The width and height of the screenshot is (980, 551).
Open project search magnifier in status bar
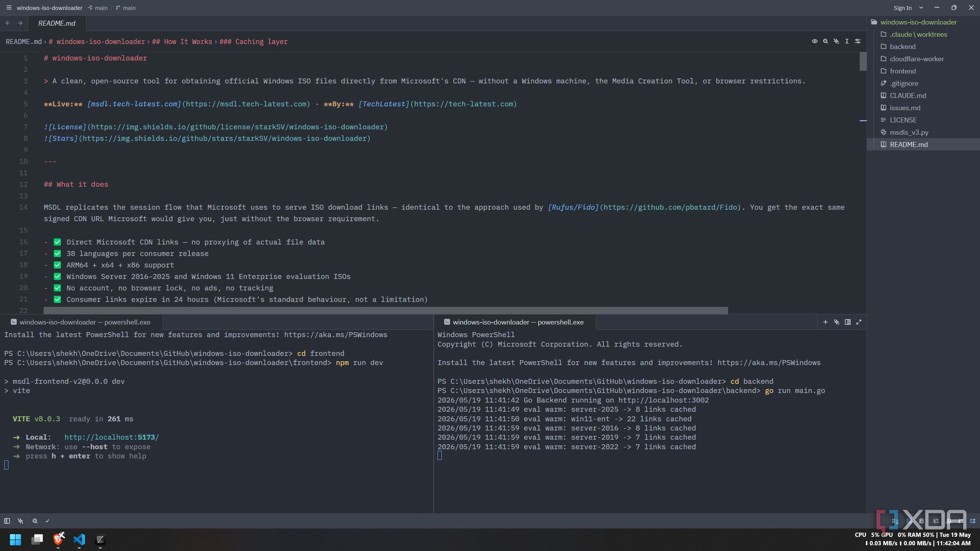pos(35,521)
